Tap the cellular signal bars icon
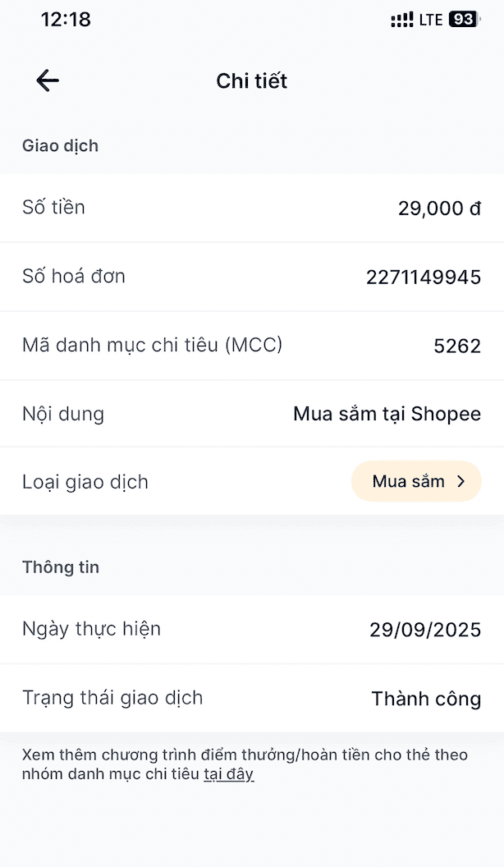This screenshot has height=867, width=504. [x=401, y=20]
